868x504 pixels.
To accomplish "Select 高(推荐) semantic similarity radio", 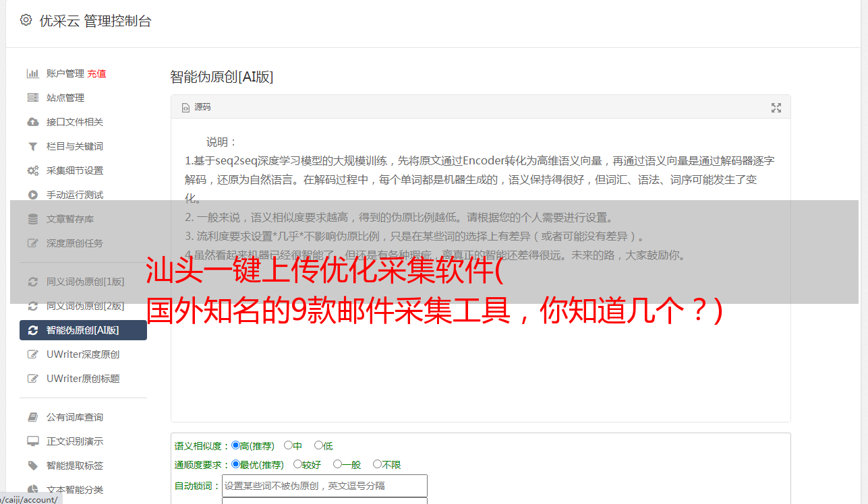I will click(x=235, y=445).
